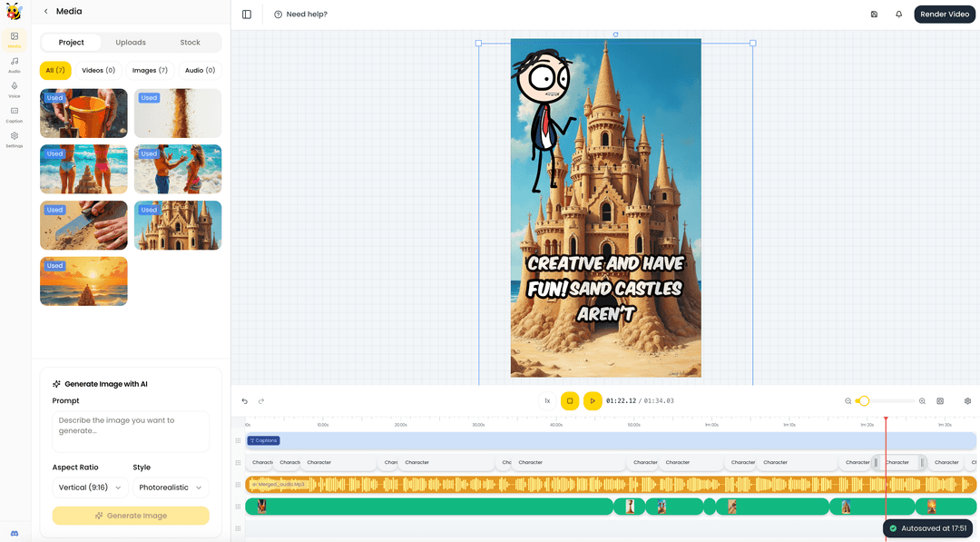
Task: Zoom in the timeline
Action: click(x=922, y=401)
